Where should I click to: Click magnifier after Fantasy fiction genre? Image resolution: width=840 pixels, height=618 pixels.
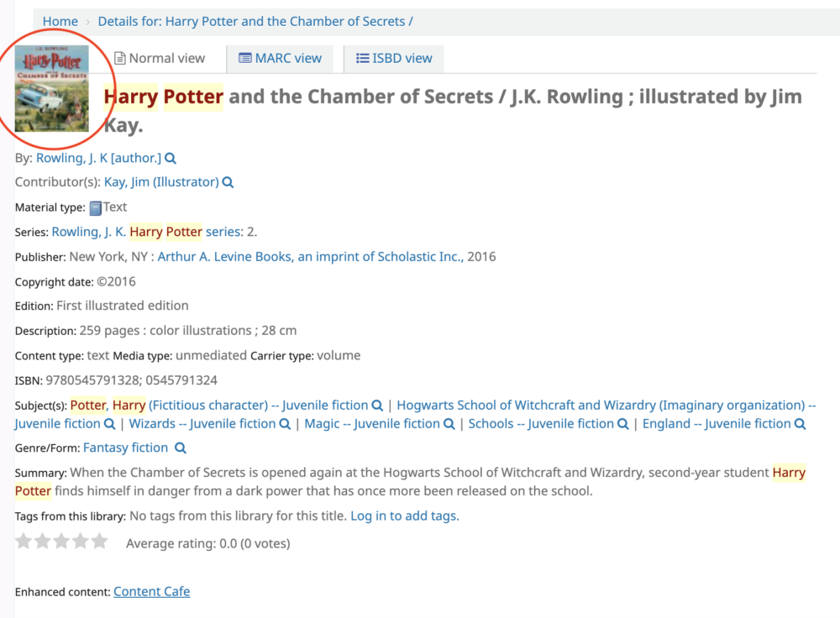click(x=181, y=448)
